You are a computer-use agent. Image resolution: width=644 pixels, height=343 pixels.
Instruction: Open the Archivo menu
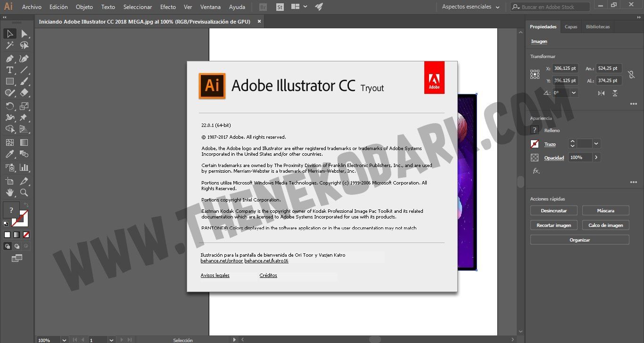tap(32, 7)
